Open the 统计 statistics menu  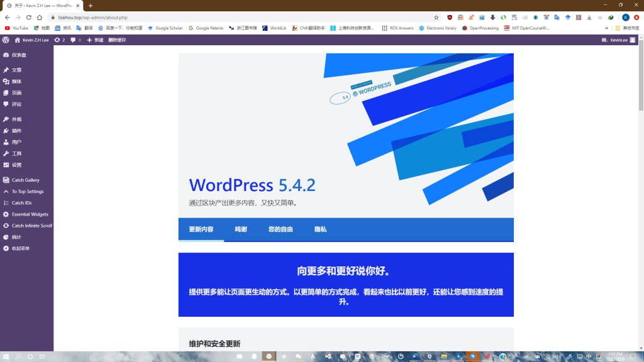point(26,237)
